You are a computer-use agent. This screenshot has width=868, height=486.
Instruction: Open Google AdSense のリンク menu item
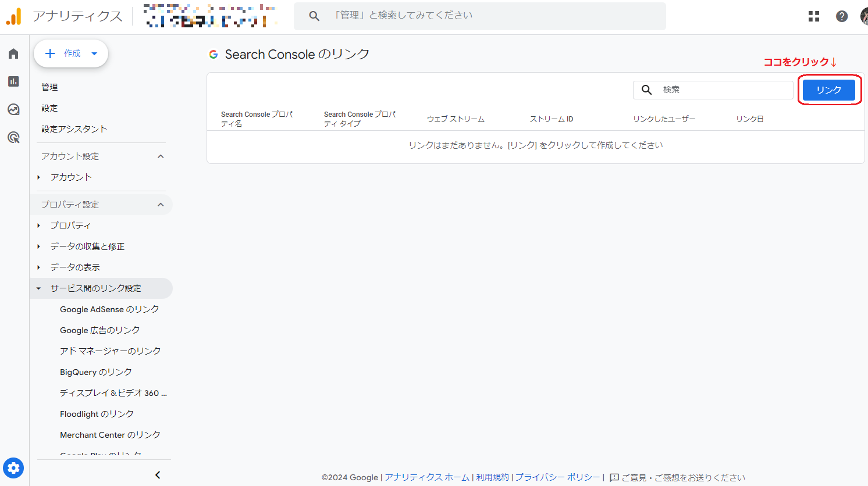(x=110, y=309)
